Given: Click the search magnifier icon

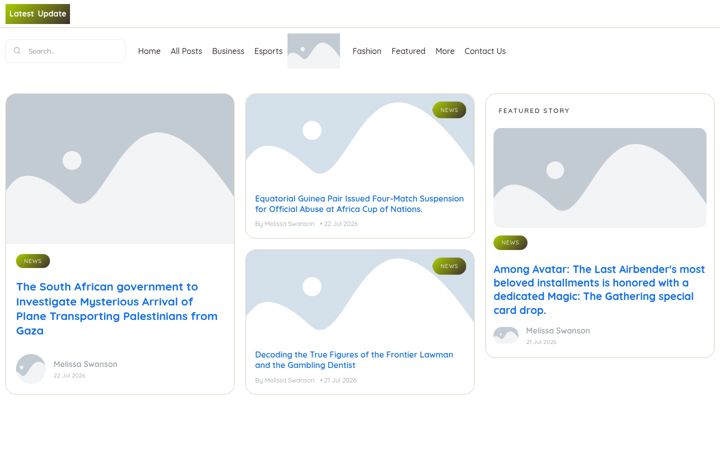Looking at the screenshot, I should pyautogui.click(x=17, y=51).
